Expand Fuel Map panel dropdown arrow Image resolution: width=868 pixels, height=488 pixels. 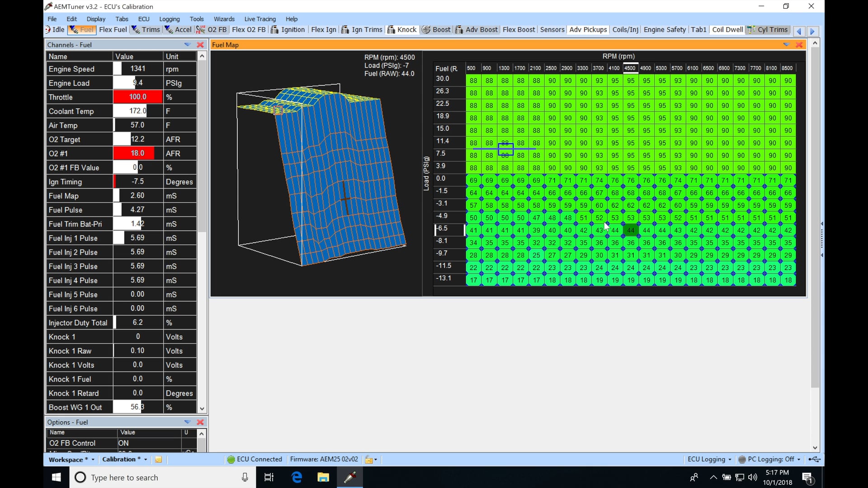[x=786, y=45]
